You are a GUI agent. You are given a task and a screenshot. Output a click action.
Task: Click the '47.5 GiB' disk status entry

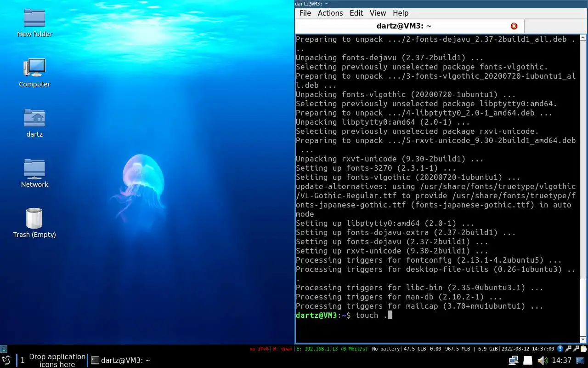coord(415,349)
